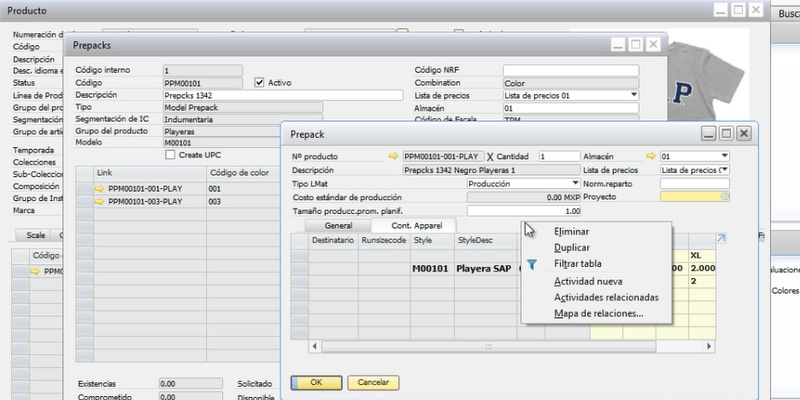
Task: Click the Proyecto field picker icon
Action: click(726, 198)
